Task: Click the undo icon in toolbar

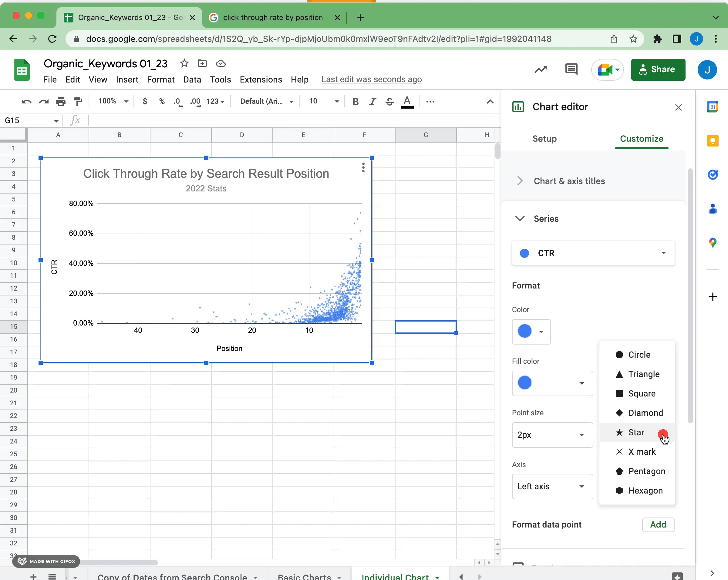Action: [x=26, y=101]
